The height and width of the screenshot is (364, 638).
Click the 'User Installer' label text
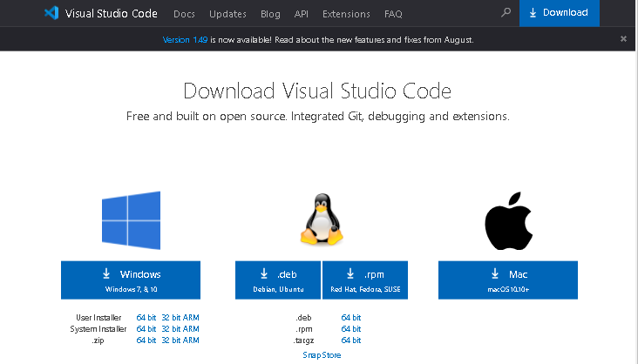[x=98, y=318]
